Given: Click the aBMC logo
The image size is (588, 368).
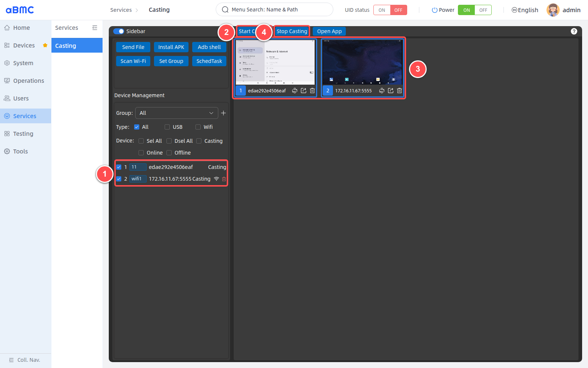Looking at the screenshot, I should pos(20,10).
